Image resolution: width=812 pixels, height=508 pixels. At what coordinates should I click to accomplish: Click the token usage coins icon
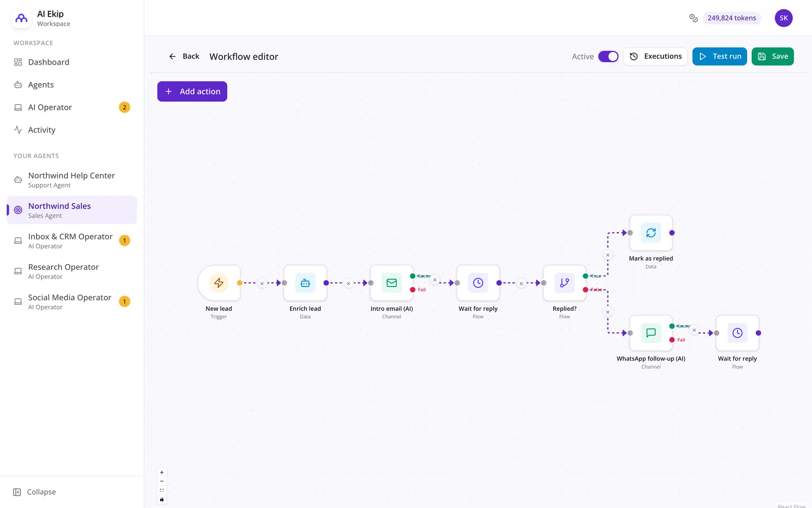(x=693, y=18)
